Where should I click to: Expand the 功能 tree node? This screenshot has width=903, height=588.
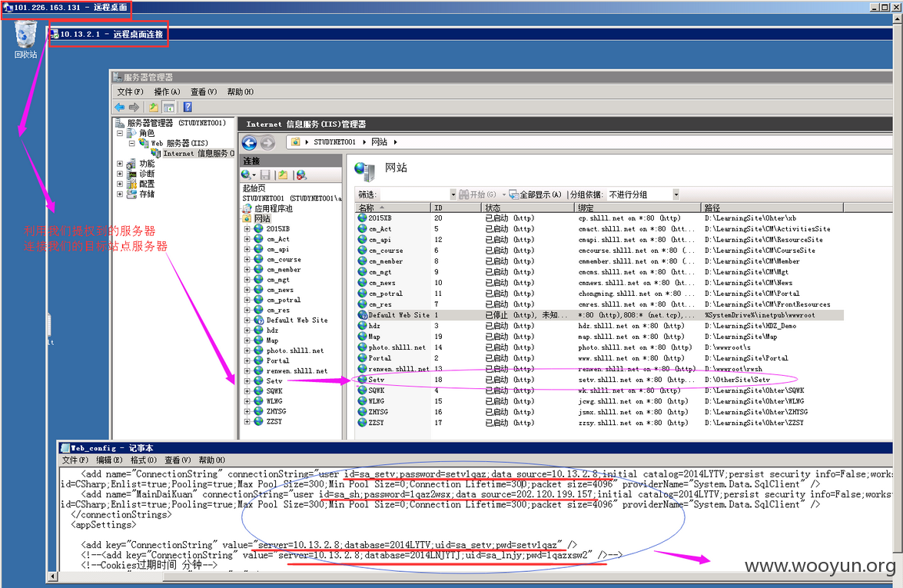(x=121, y=164)
